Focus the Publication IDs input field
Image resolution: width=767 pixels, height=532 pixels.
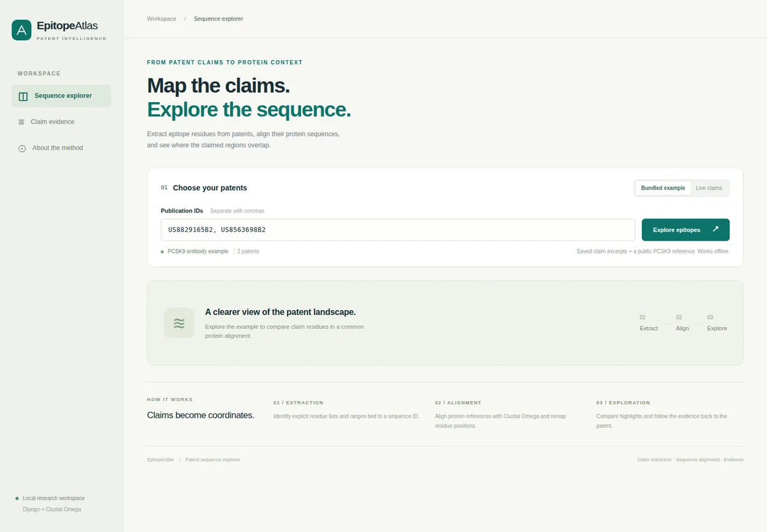398,230
